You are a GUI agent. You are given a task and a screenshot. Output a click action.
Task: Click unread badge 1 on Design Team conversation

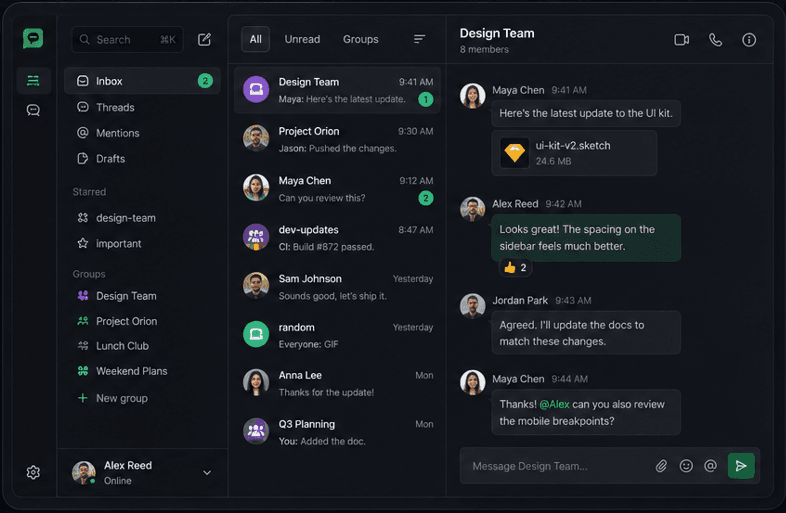coord(426,99)
